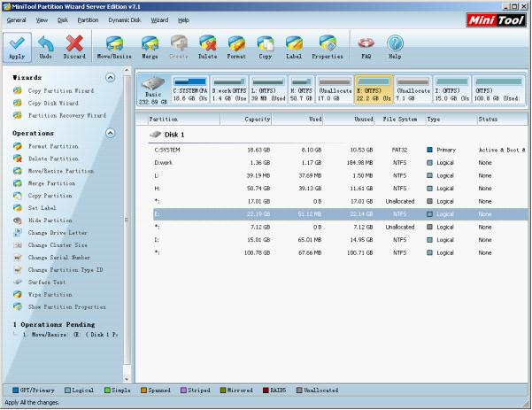The width and height of the screenshot is (532, 410).
Task: Select C:SYSTEM block in disk map
Action: point(190,90)
